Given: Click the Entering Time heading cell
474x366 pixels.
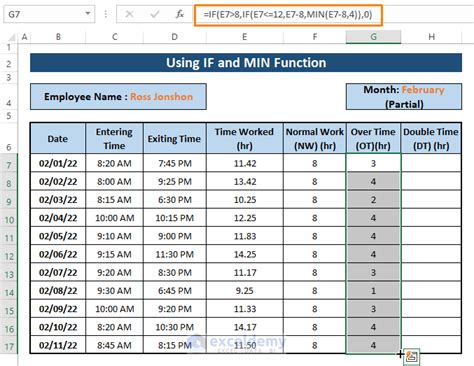Looking at the screenshot, I should (115, 138).
